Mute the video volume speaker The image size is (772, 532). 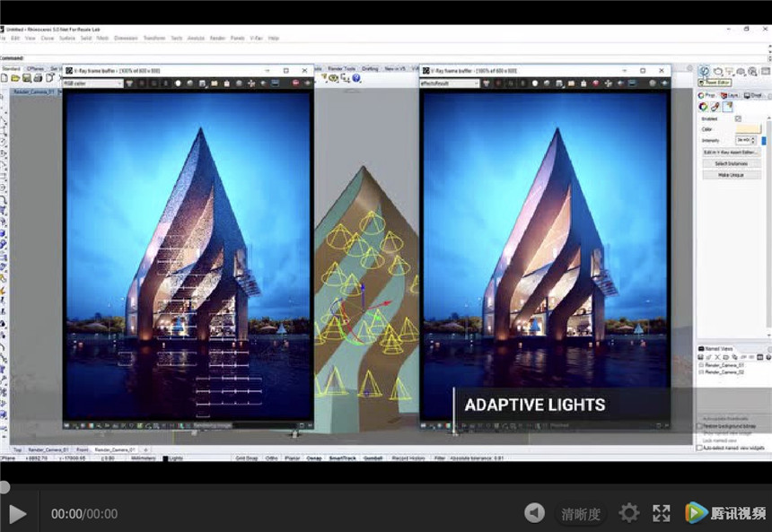[534, 513]
